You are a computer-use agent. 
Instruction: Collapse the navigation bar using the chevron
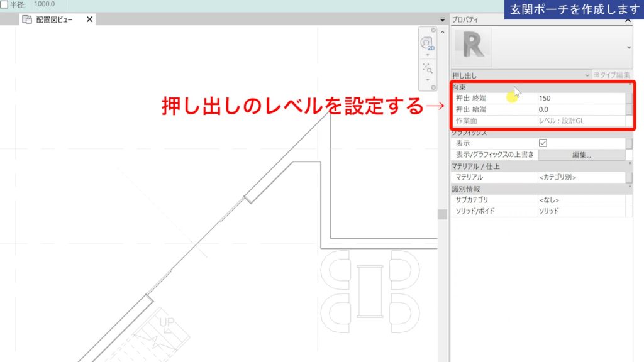coord(442,32)
